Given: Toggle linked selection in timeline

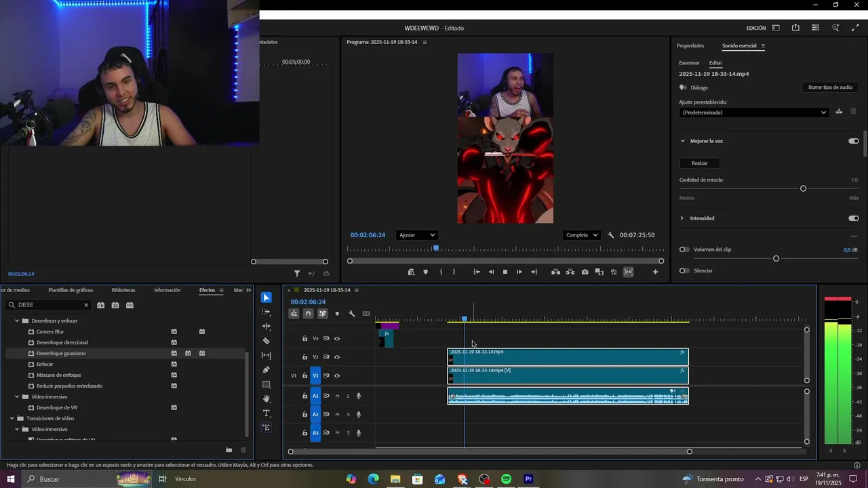Looking at the screenshot, I should [323, 314].
